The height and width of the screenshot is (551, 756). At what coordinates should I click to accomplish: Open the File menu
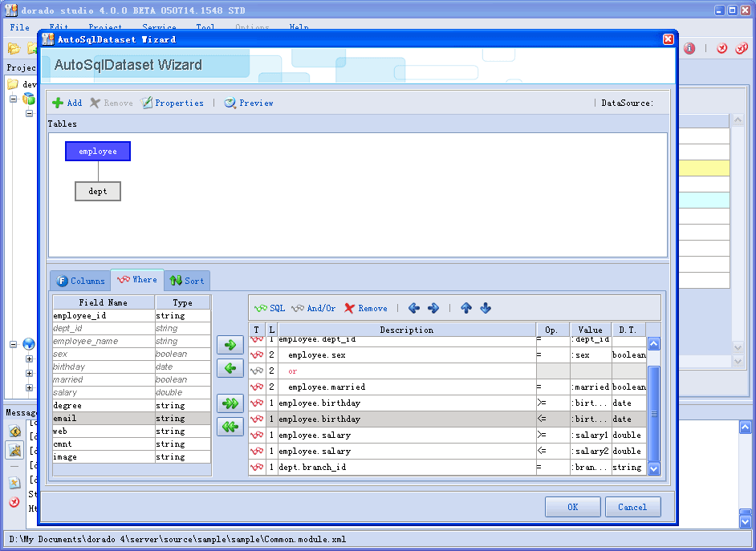coord(20,27)
